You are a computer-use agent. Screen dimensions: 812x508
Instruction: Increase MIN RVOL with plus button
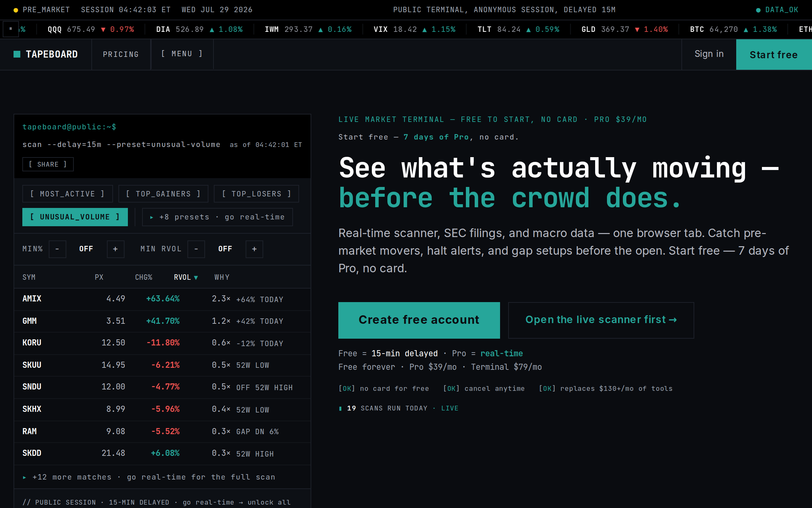pyautogui.click(x=254, y=249)
